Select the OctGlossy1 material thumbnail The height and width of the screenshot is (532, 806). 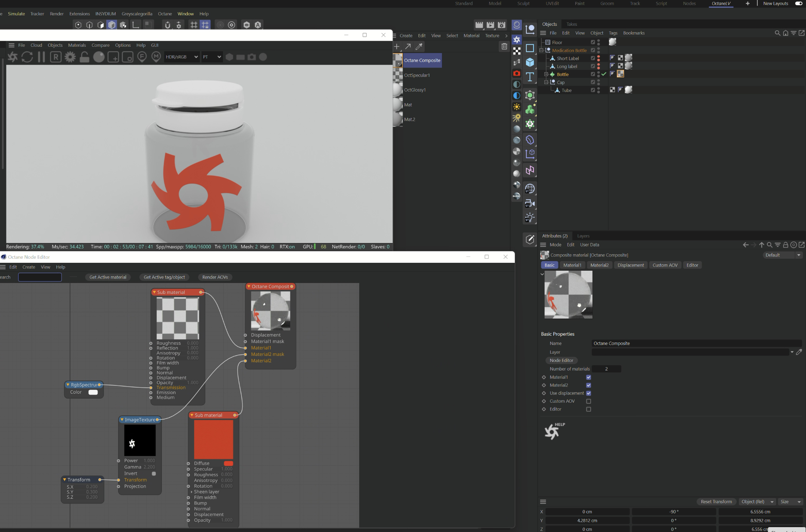click(x=398, y=90)
